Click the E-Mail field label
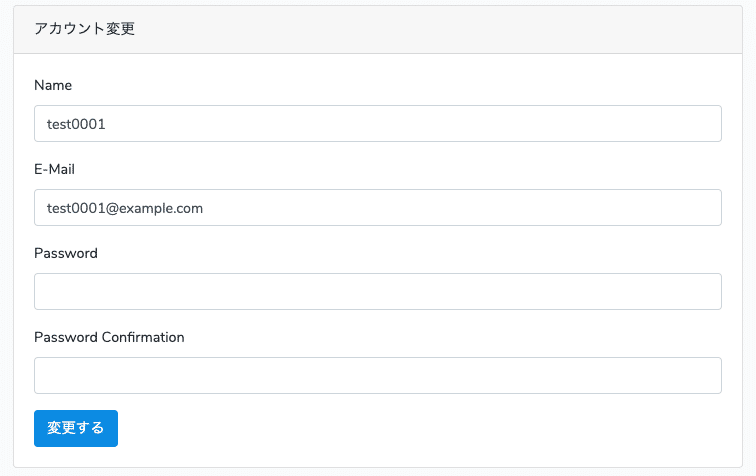Viewport: 756px width, 476px height. pyautogui.click(x=55, y=170)
